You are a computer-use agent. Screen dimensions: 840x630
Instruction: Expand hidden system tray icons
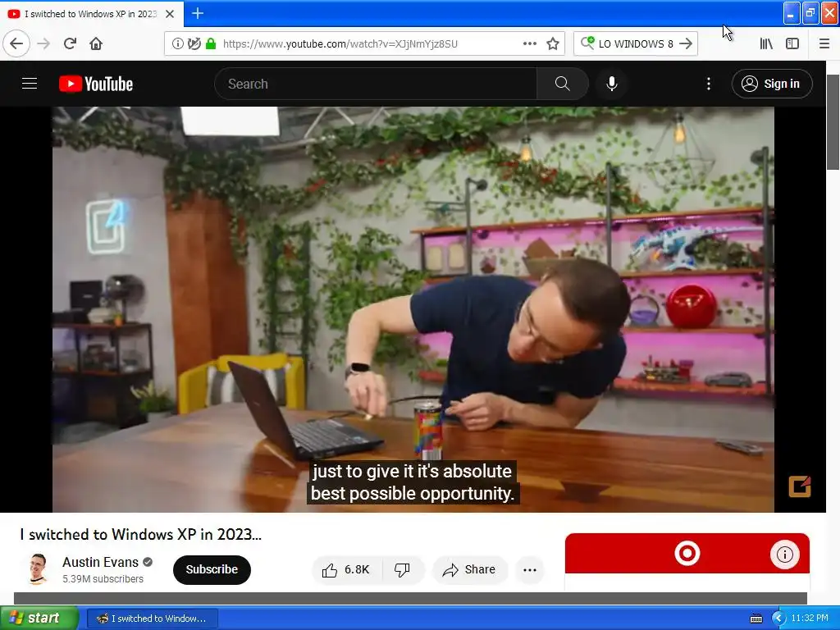778,619
